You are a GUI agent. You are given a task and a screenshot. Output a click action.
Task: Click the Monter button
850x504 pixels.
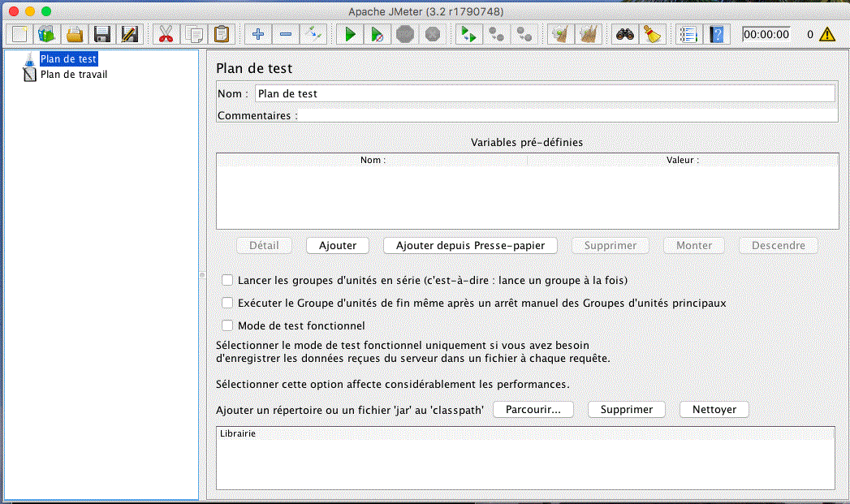(694, 245)
